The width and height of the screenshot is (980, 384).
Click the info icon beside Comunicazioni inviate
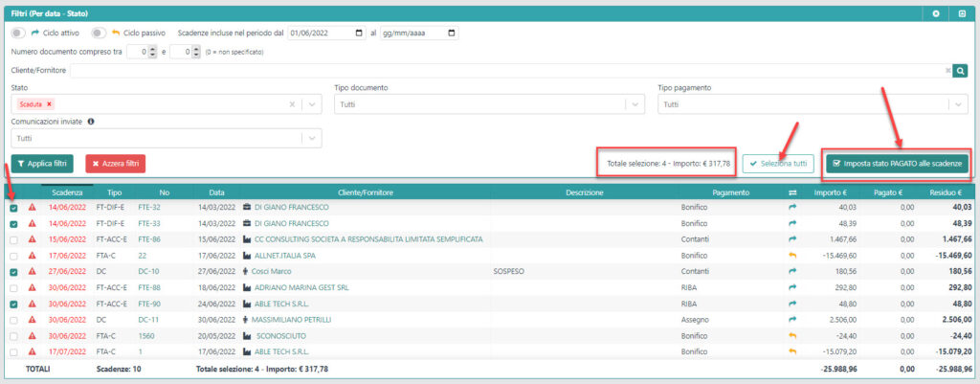coord(90,122)
